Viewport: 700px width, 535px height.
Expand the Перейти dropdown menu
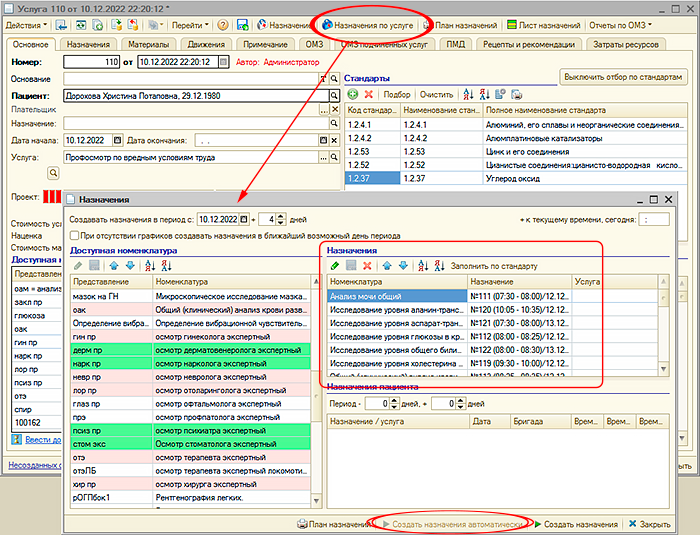pyautogui.click(x=188, y=24)
